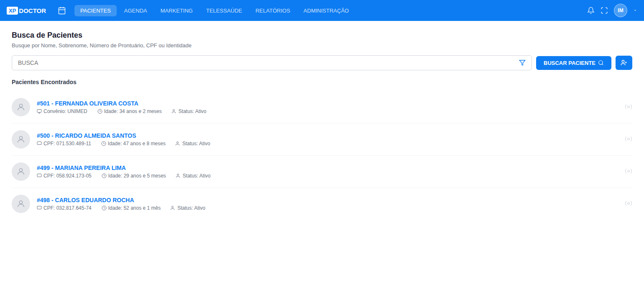Click the add new patient icon button
This screenshot has width=644, height=293.
[624, 63]
